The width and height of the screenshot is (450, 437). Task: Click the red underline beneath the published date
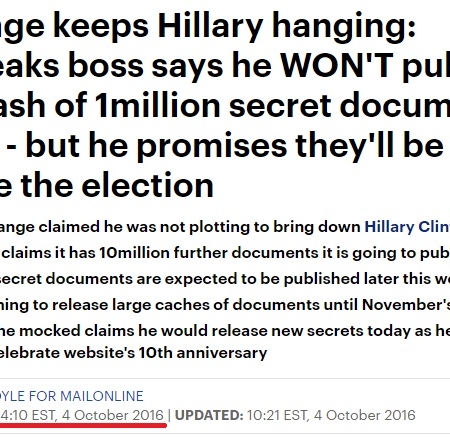83,426
